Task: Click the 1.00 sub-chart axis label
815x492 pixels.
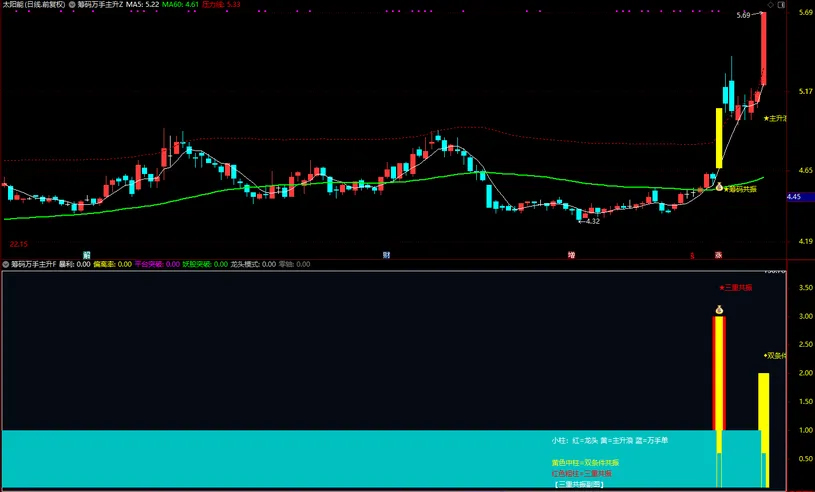Action: click(x=806, y=430)
